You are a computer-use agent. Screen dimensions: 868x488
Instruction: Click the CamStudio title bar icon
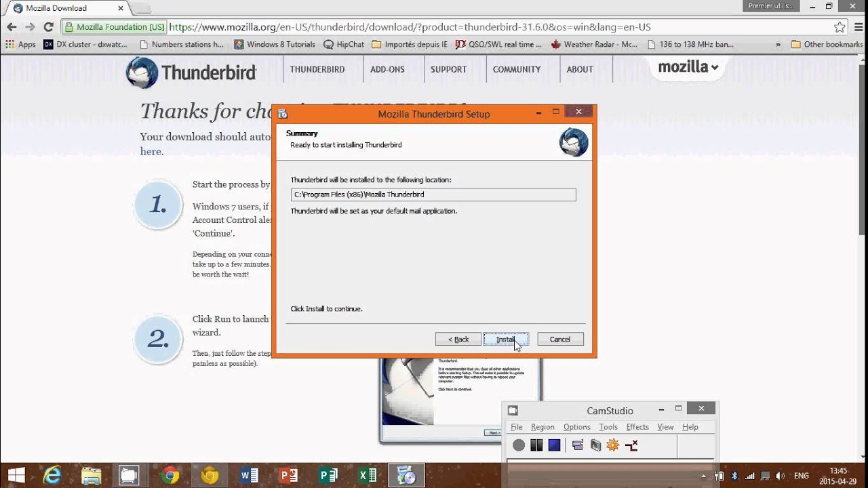513,410
